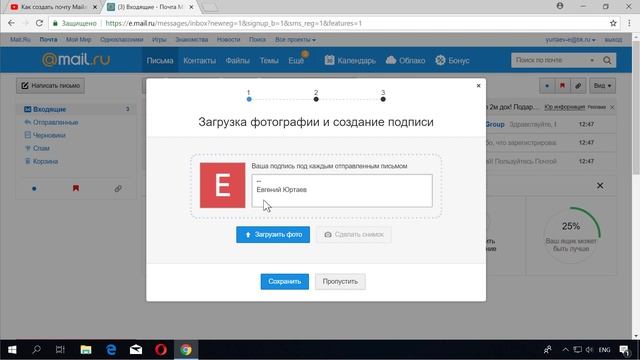
Task: Open the volume tray icon
Action: point(589,350)
